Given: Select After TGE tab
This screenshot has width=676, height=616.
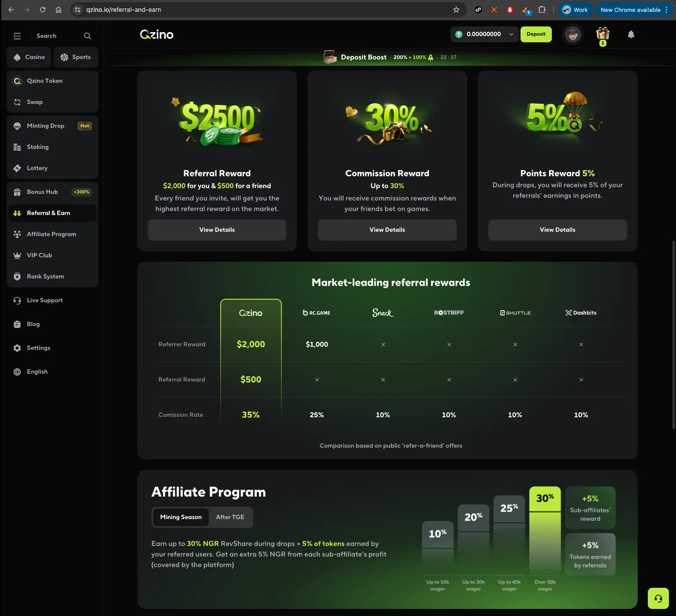Looking at the screenshot, I should 230,517.
